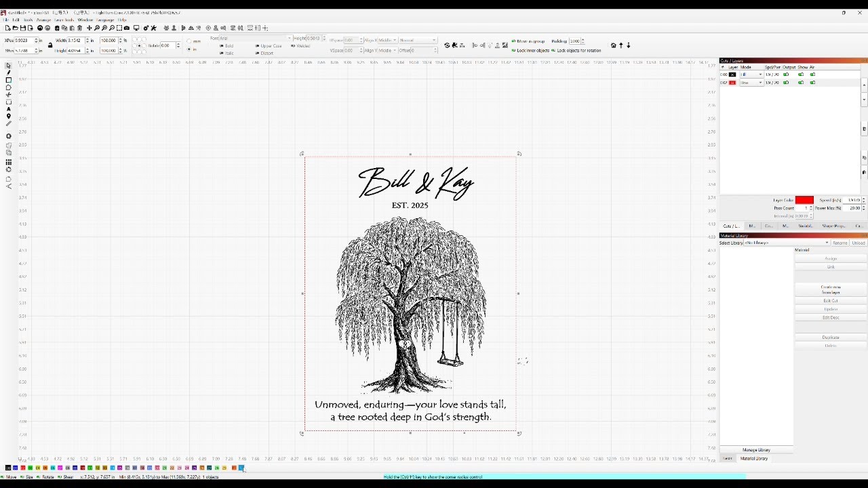The height and width of the screenshot is (488, 868).
Task: Select the mm units radio button
Action: click(x=189, y=41)
